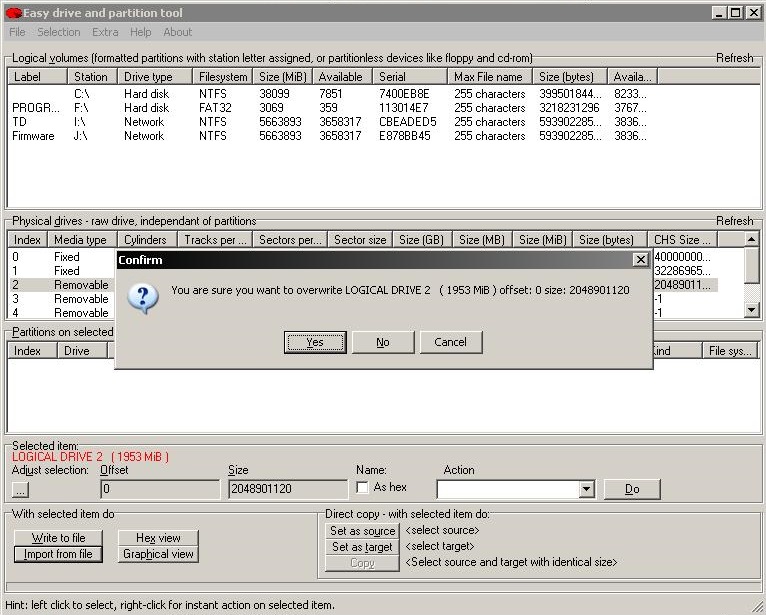Refresh the Logical volumes list
Screen dimensions: 766x615
coord(734,58)
